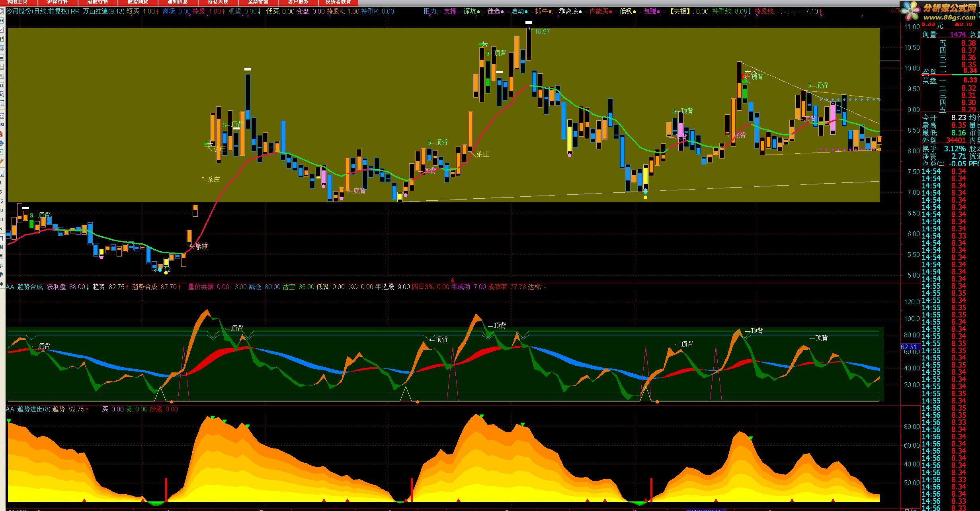Click the 【共振】: 0.00 indicator value
This screenshot has height=511, width=980.
688,11
